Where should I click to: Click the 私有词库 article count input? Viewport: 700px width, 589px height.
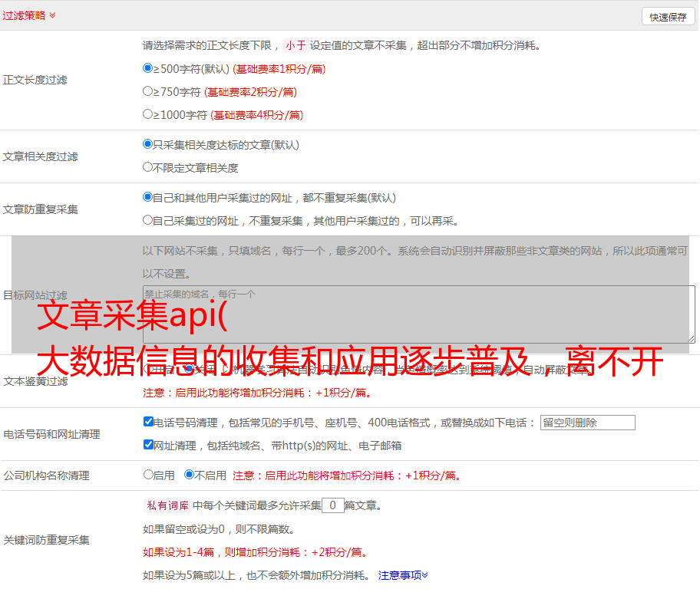pos(332,505)
